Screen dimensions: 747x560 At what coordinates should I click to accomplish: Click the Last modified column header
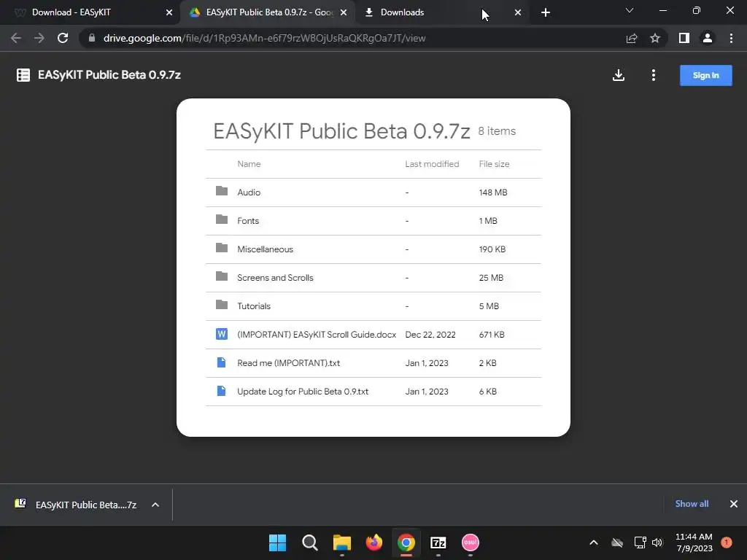coord(432,164)
